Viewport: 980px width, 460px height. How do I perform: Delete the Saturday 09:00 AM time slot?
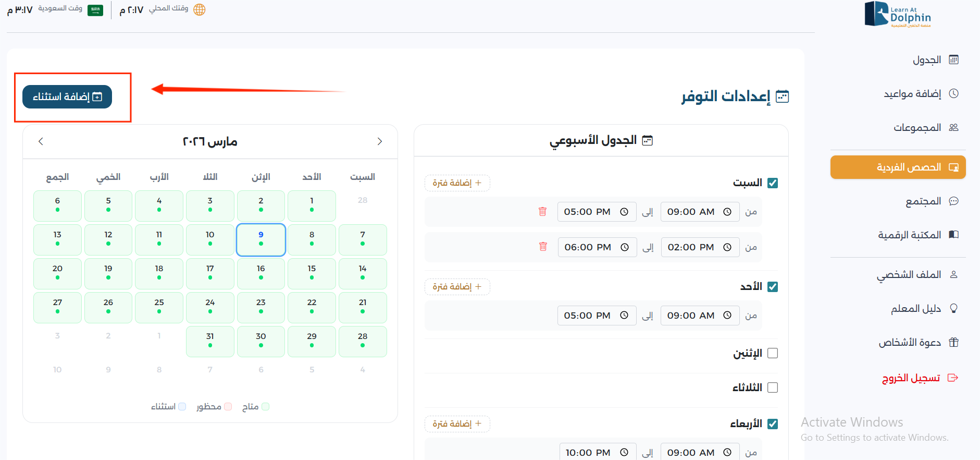542,212
